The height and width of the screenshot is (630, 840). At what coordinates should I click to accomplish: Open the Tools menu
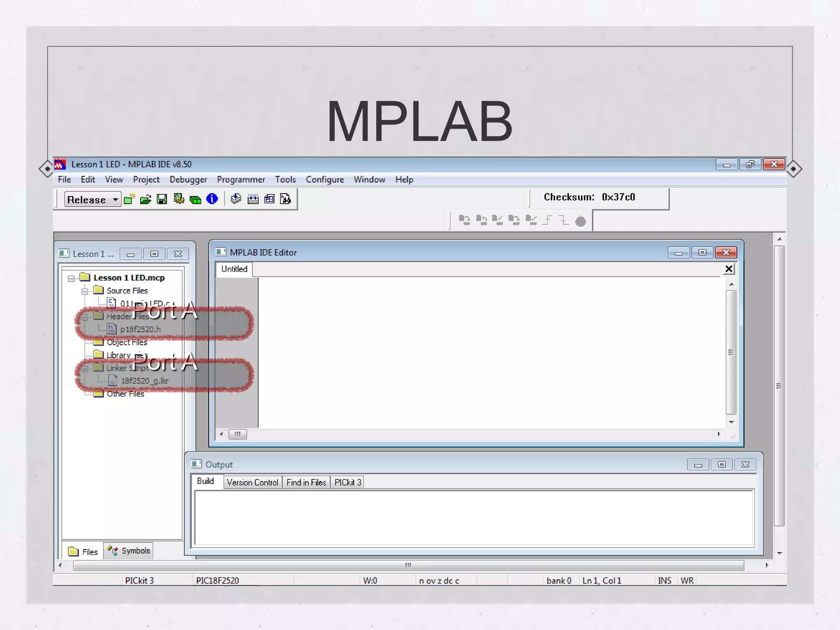[285, 179]
